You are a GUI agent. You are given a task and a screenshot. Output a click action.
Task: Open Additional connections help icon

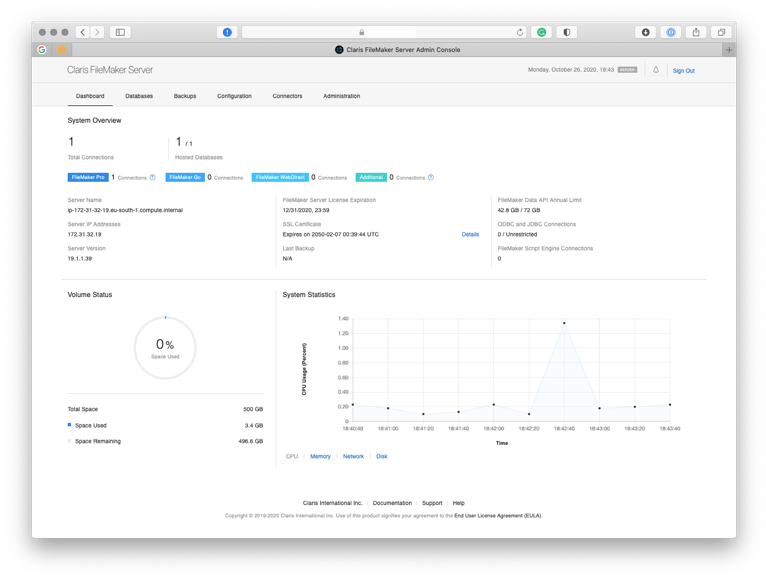431,177
